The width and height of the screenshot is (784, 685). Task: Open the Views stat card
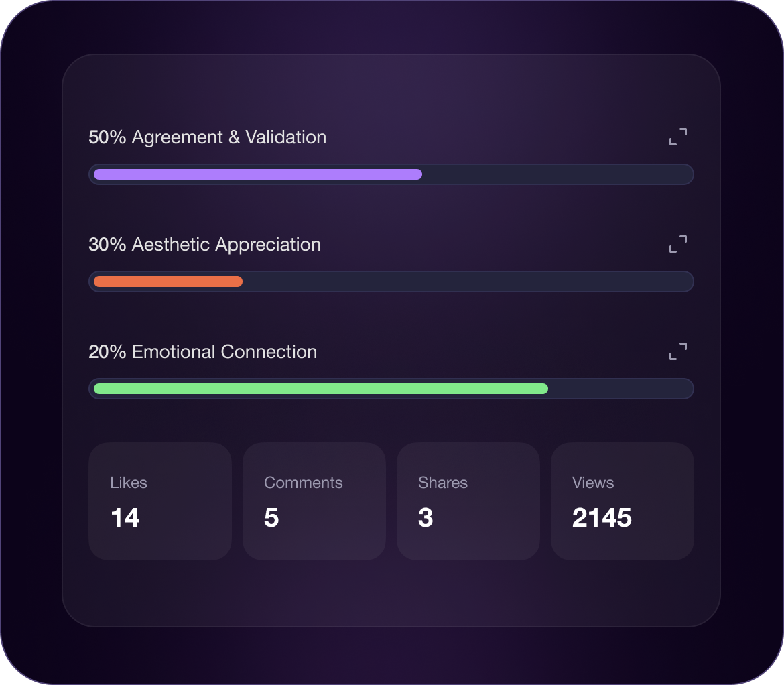coord(622,501)
